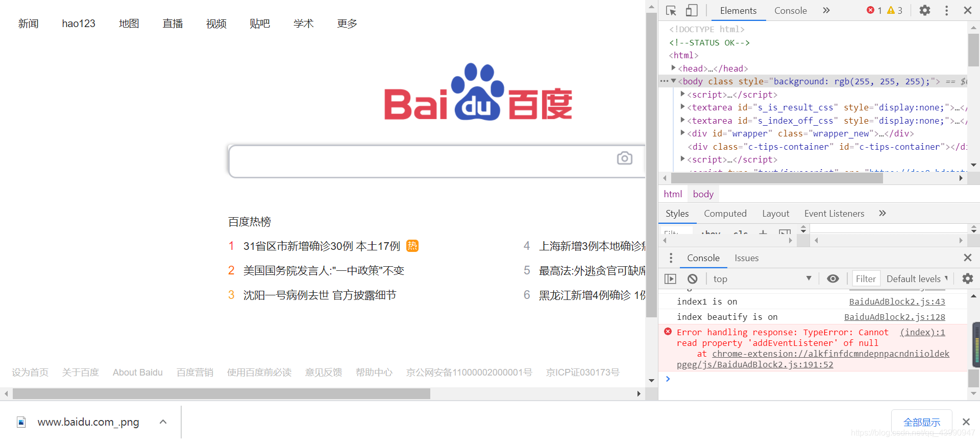Open the DevTools settings gear
980x442 pixels.
point(925,10)
